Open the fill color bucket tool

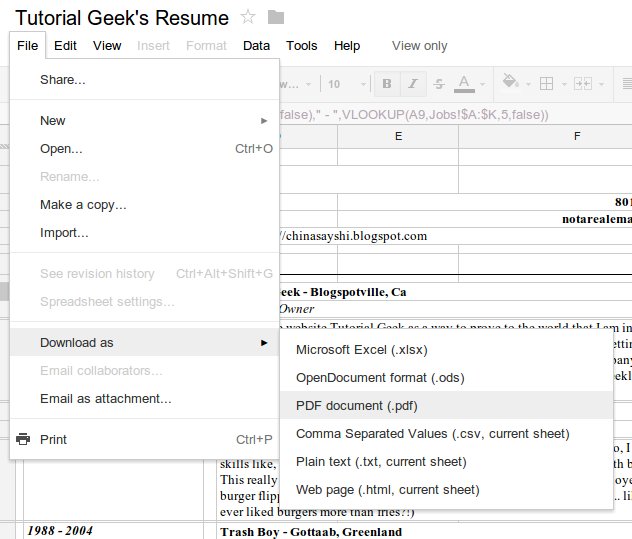[510, 82]
